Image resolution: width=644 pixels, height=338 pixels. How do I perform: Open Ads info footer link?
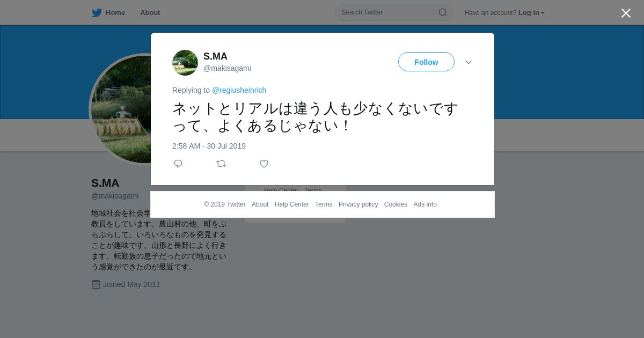coord(425,204)
